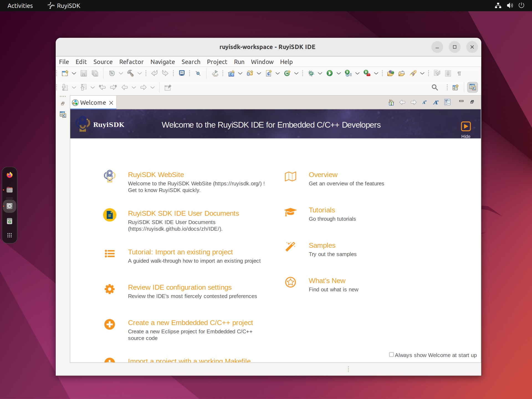Enable the Always show Welcome at start up checkbox
Image resolution: width=532 pixels, height=399 pixels.
391,355
